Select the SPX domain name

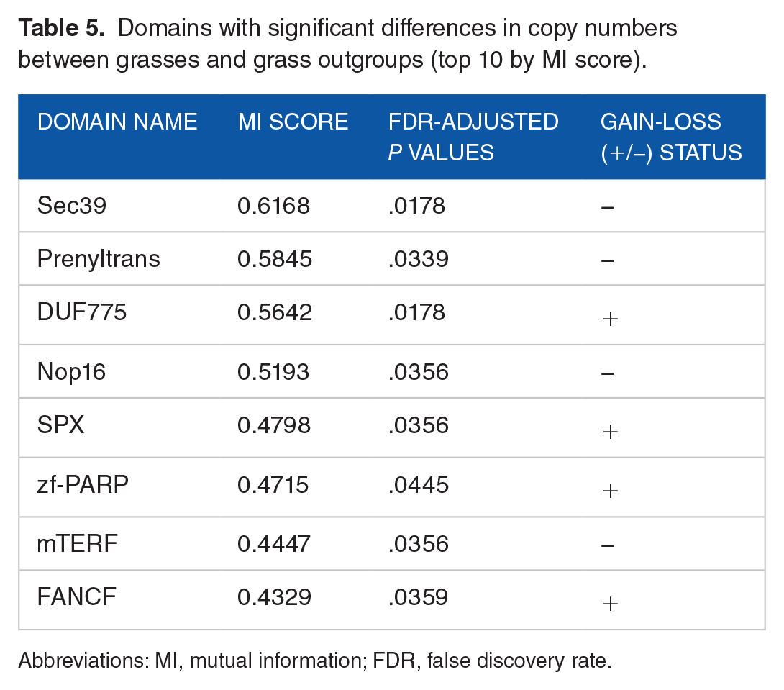pos(60,425)
